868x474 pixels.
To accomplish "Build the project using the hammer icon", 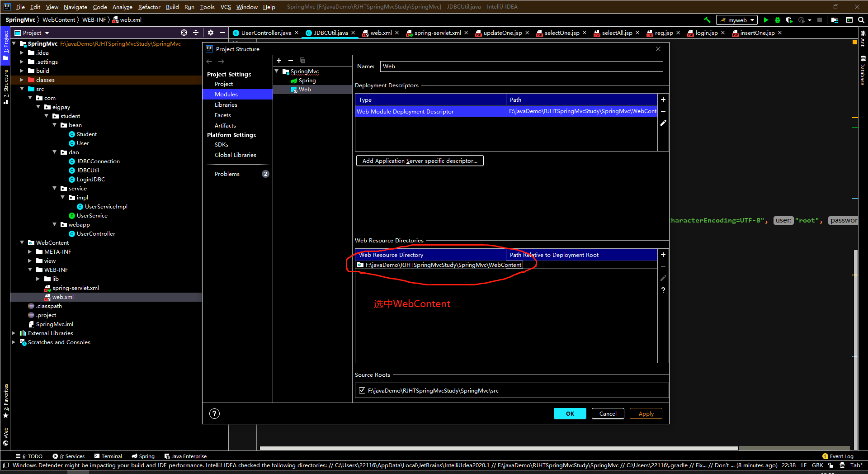I will tap(707, 20).
